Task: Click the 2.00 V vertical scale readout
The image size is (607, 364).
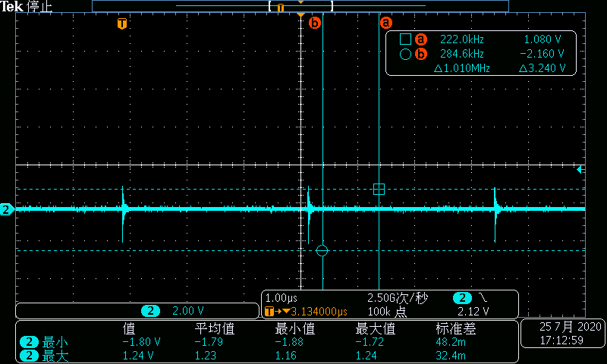Action: [x=187, y=311]
